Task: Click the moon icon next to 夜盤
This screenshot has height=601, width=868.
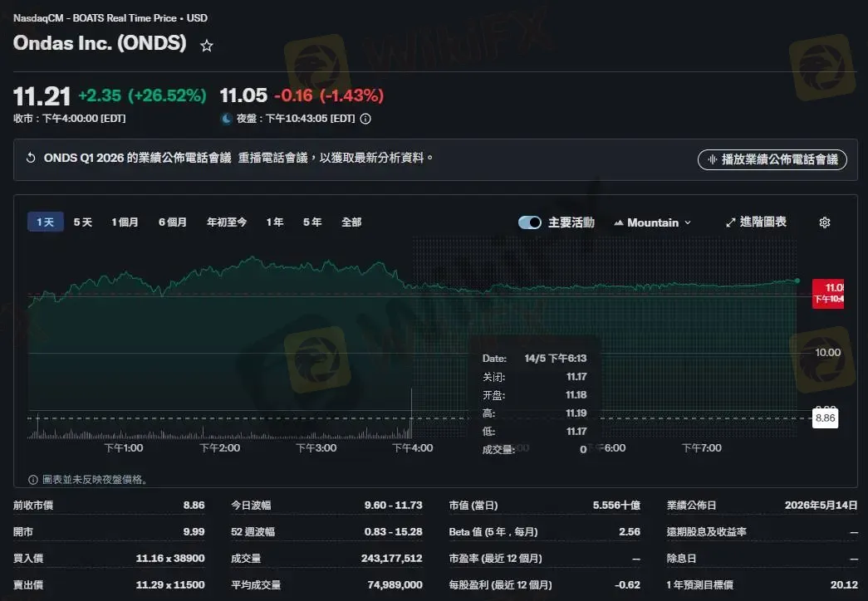Action: [x=227, y=119]
